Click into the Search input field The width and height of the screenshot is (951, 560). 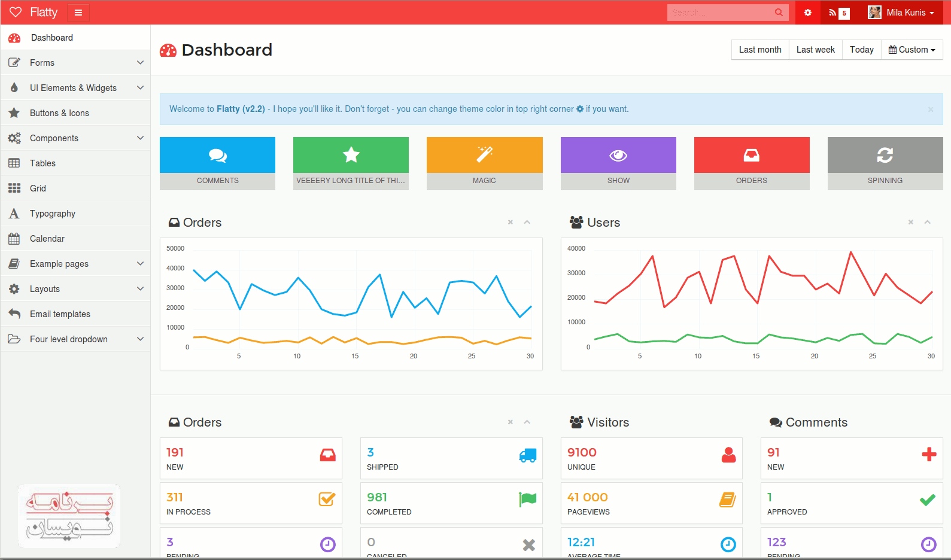pyautogui.click(x=718, y=13)
